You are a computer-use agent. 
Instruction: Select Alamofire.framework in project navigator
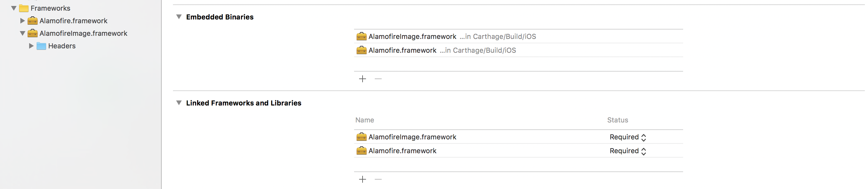[x=73, y=21]
